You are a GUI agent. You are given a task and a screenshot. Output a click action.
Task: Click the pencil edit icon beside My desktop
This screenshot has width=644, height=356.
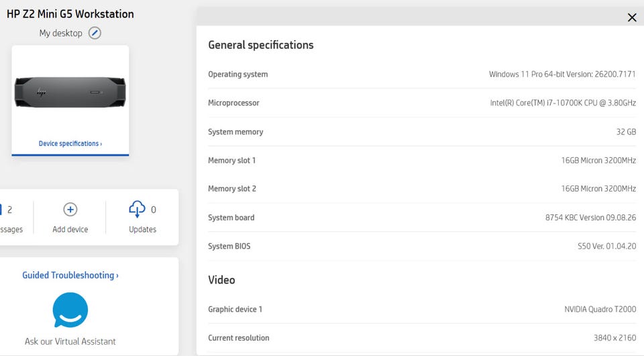(x=95, y=33)
